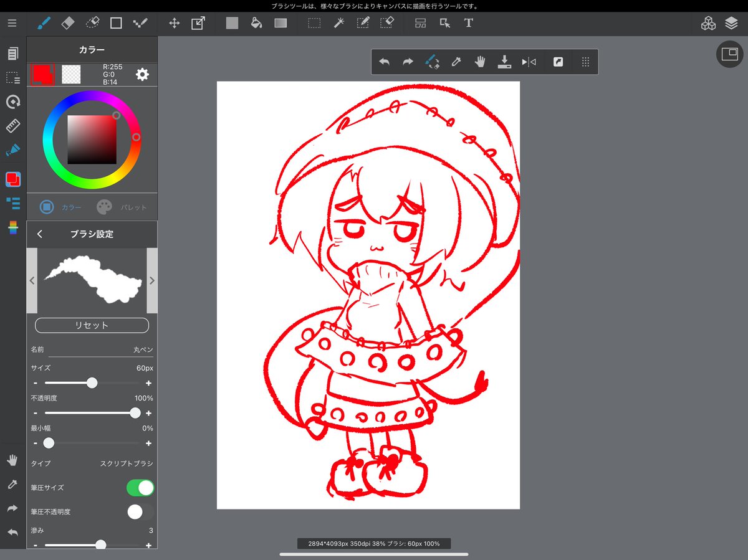Open the document edit icon in left sidebar
Viewport: 748px width, 560px height.
click(x=13, y=54)
